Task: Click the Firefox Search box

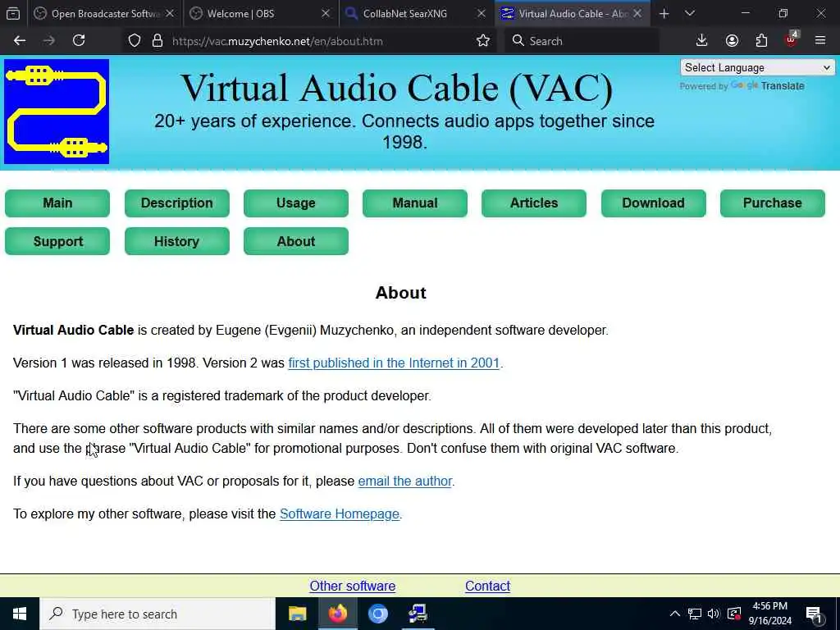Action: tap(582, 41)
